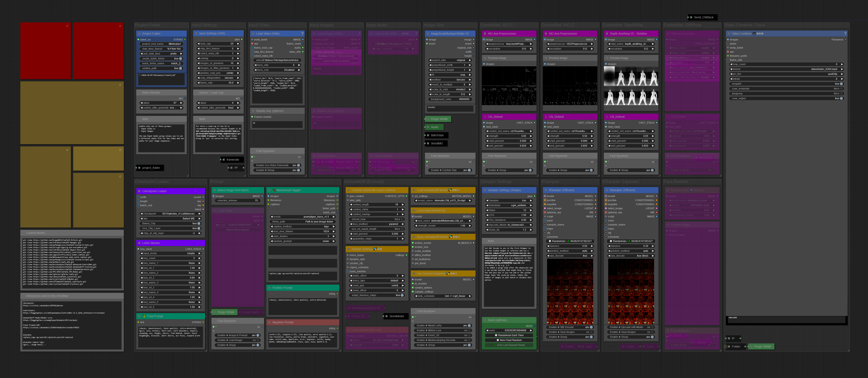
Task: Collapse the Depth Anything V2 - Relative node dot
Action: point(607,34)
